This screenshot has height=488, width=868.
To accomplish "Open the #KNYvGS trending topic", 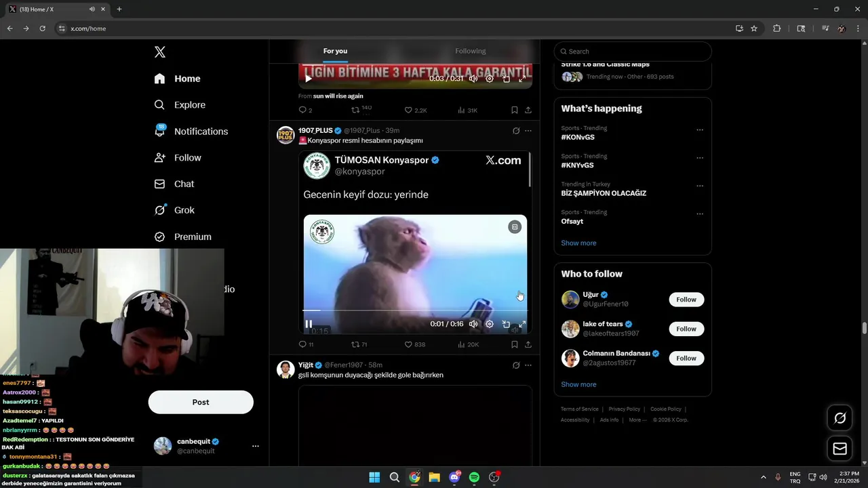I will 577,165.
